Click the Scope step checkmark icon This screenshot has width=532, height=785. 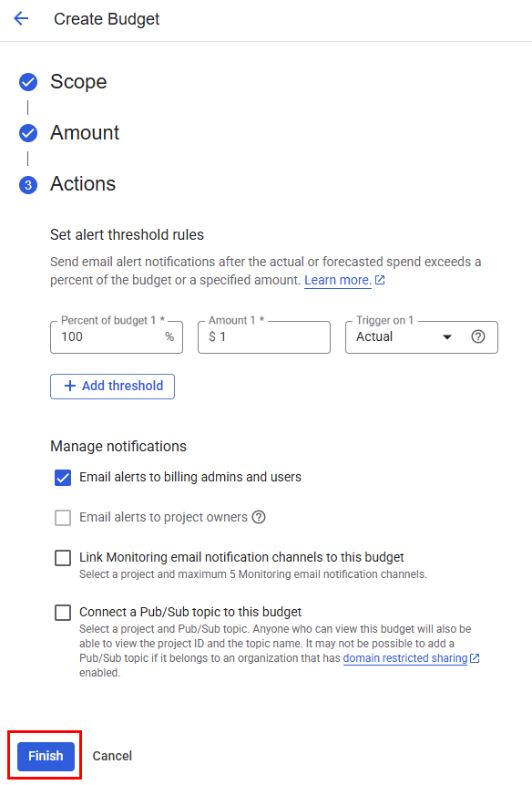28,82
